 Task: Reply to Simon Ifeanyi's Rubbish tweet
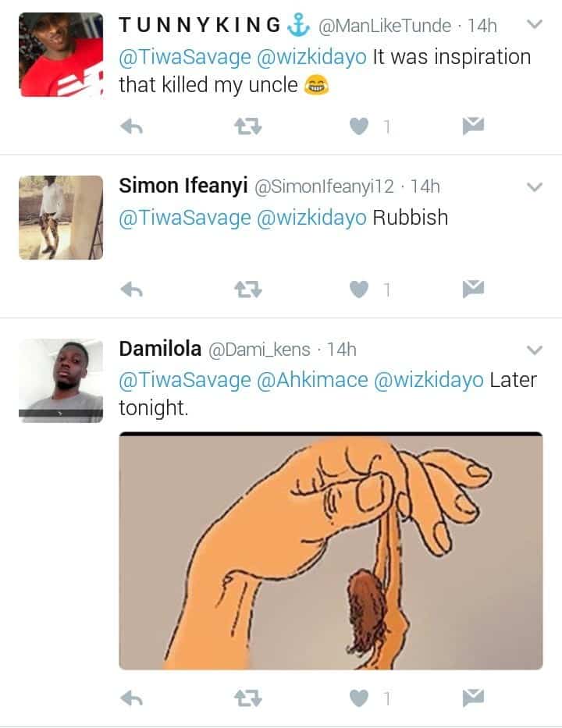click(x=131, y=289)
